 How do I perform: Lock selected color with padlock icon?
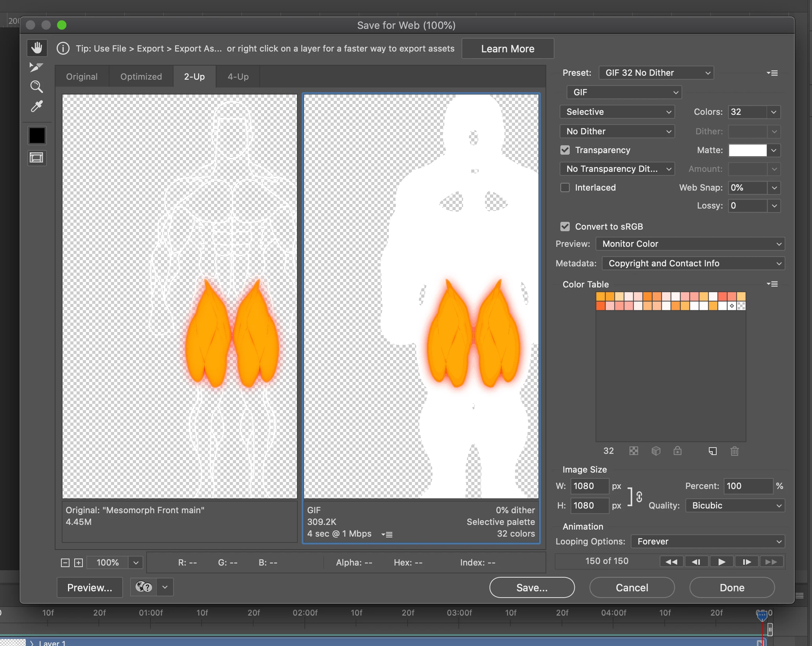click(x=677, y=451)
